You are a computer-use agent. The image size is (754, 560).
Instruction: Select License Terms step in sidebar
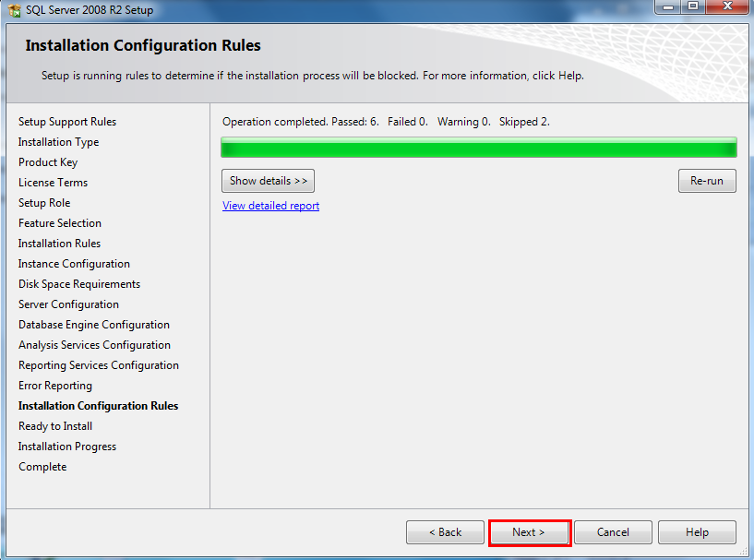pos(53,183)
